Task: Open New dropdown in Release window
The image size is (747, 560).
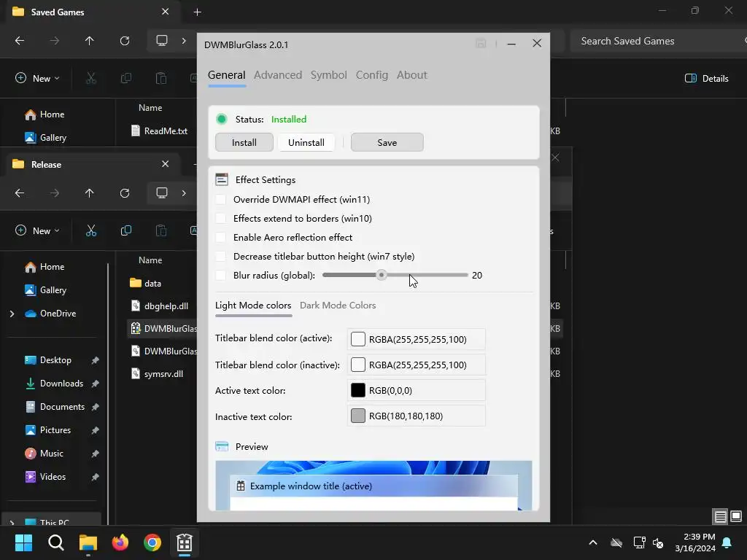Action: (37, 230)
